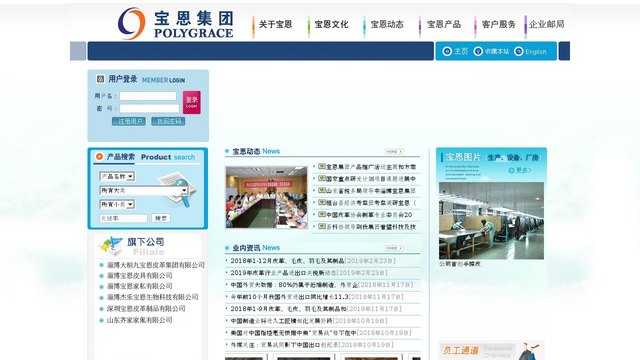Click the more arrow icon under 宝恩图片

(511, 170)
